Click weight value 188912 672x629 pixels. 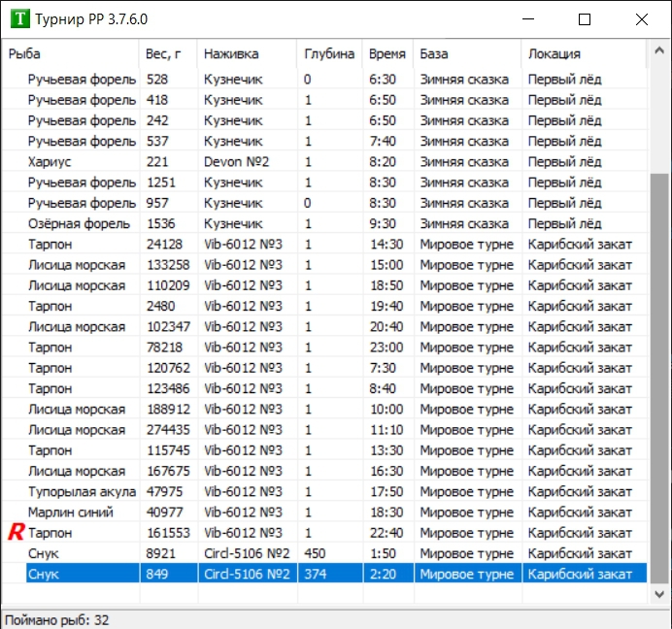(x=168, y=410)
